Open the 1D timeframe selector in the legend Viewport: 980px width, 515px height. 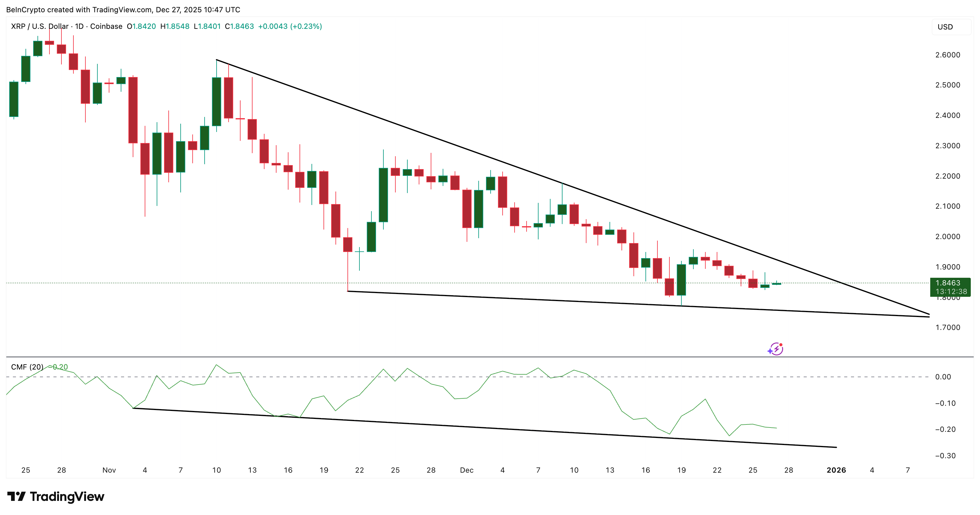(79, 27)
